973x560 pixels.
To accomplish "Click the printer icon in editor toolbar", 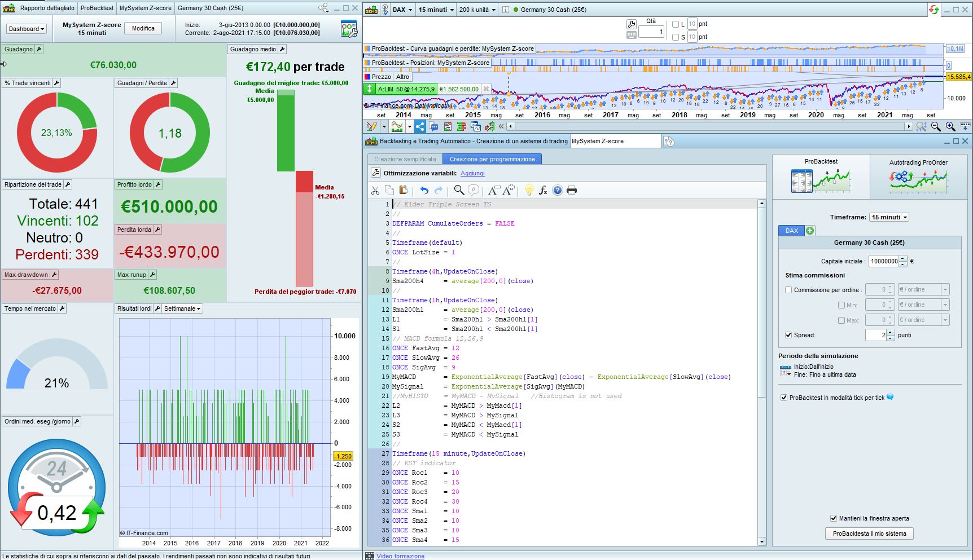I will [572, 191].
